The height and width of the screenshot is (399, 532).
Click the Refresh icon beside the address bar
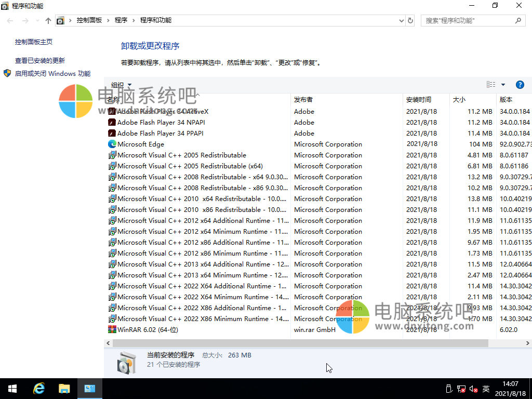click(410, 20)
